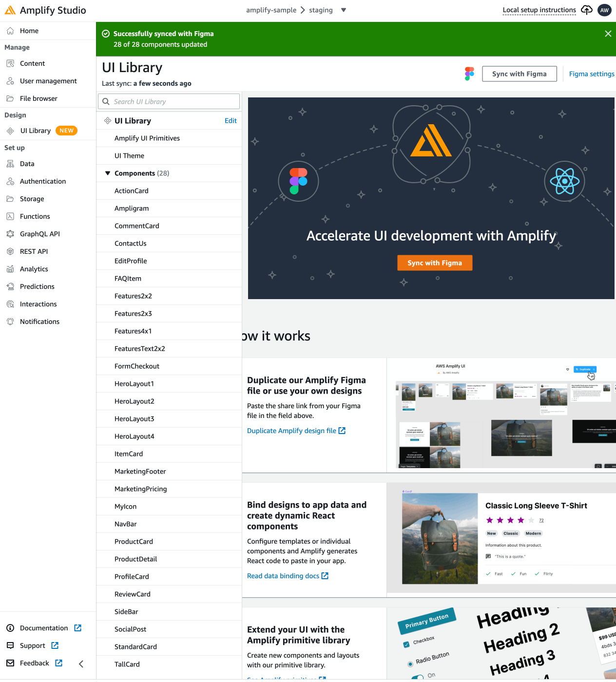Click the cloud upload icon in header
The height and width of the screenshot is (682, 616).
pyautogui.click(x=587, y=10)
